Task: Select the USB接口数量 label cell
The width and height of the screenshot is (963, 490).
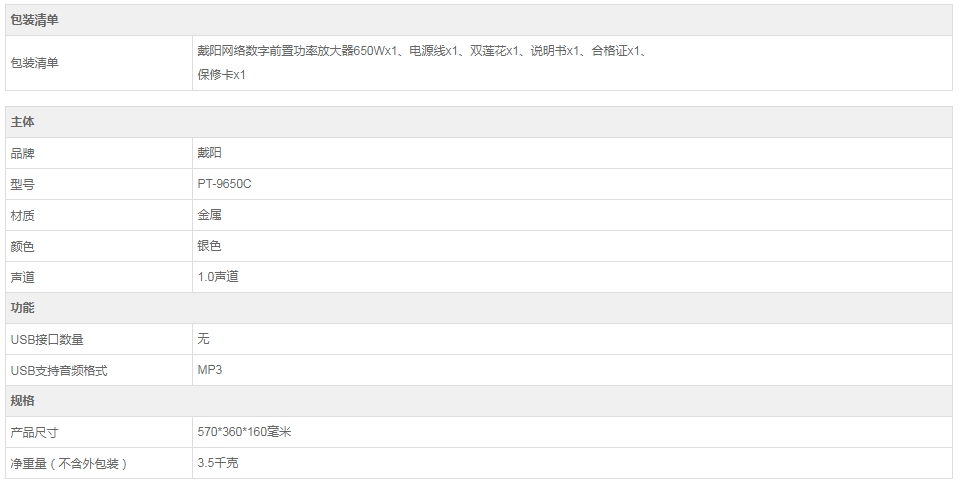Action: (99, 340)
